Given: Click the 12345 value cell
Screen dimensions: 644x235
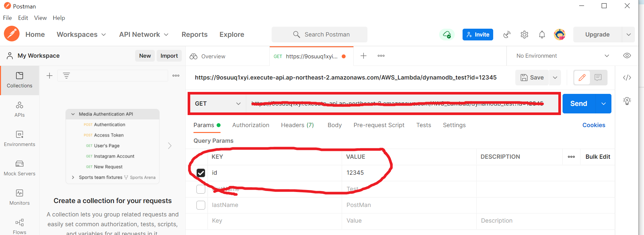Looking at the screenshot, I should (x=409, y=173).
